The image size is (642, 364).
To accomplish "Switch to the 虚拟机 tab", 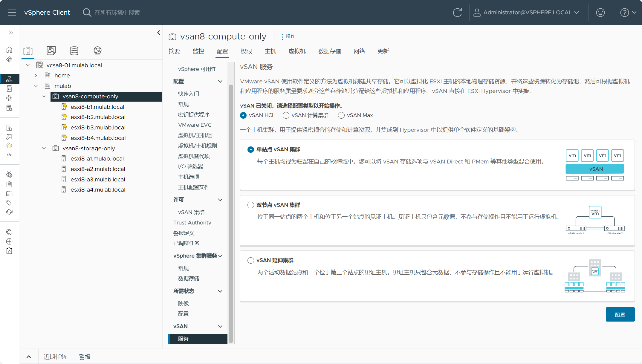I will click(297, 51).
